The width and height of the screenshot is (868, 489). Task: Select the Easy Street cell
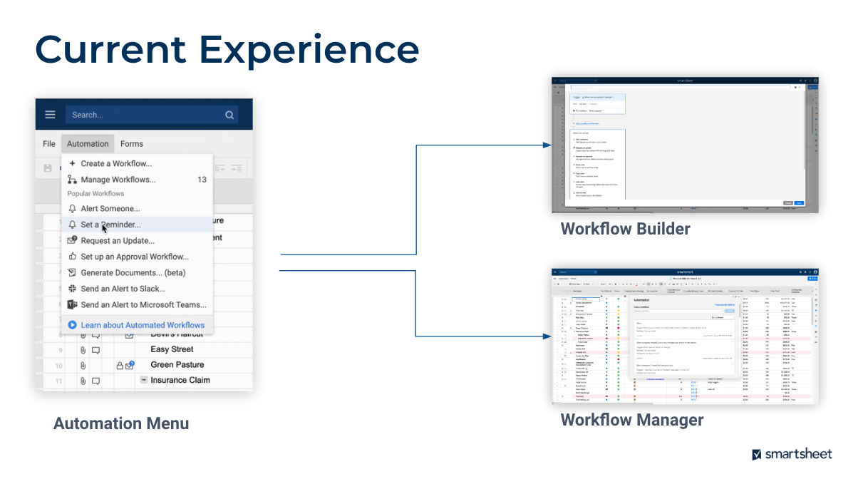(172, 349)
